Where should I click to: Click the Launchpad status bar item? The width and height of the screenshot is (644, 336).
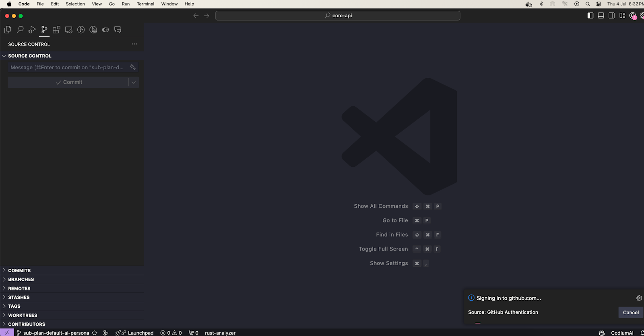pos(134,333)
